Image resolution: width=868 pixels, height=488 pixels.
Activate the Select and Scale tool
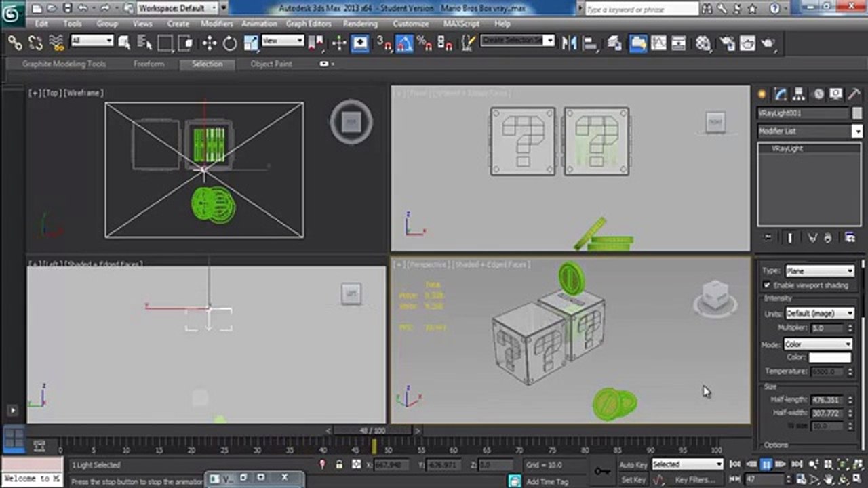pyautogui.click(x=251, y=43)
